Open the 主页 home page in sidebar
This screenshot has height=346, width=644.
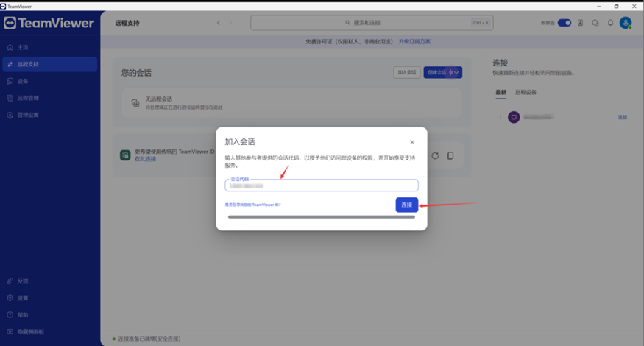click(x=50, y=47)
